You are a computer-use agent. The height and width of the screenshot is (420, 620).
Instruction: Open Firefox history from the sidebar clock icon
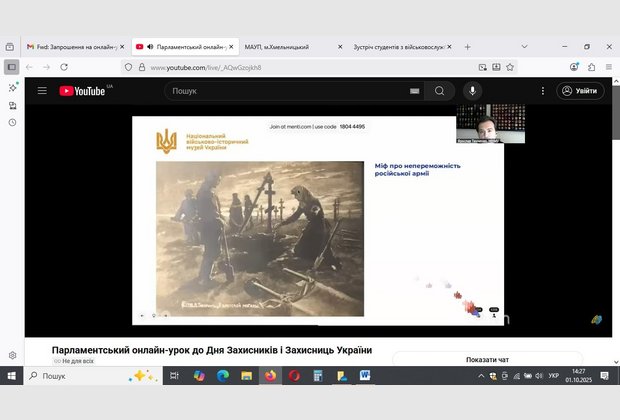tap(12, 122)
